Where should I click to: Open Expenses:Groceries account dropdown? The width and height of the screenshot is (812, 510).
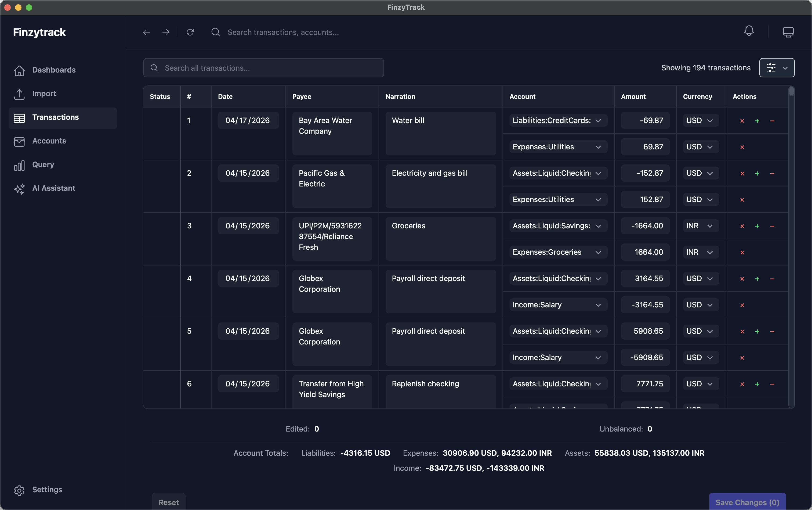click(x=558, y=252)
